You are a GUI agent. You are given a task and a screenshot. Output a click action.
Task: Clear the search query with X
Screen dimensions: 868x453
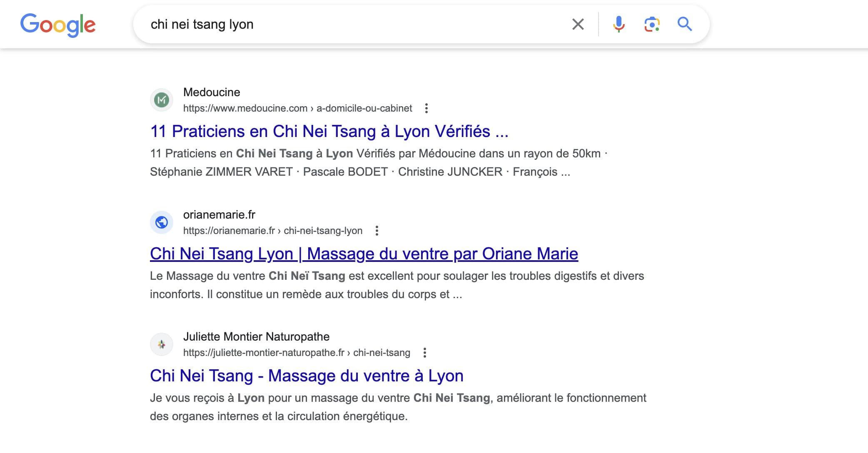[x=578, y=24]
